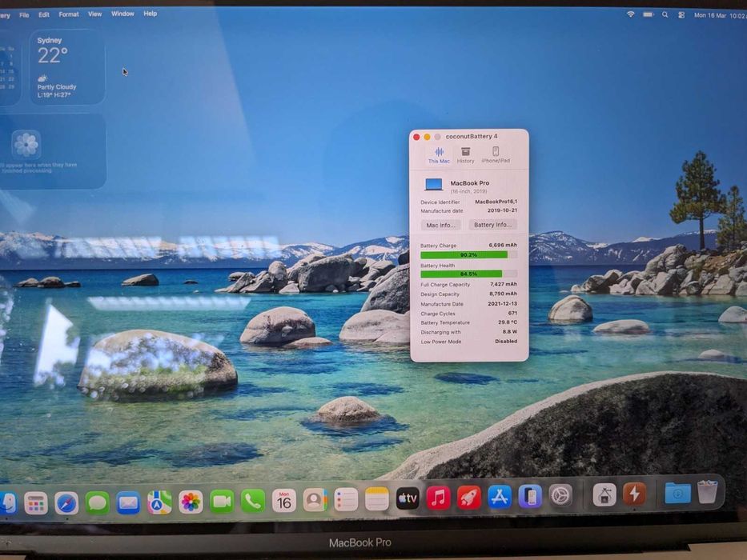Click the Charge Cycles 671 value

coord(512,313)
